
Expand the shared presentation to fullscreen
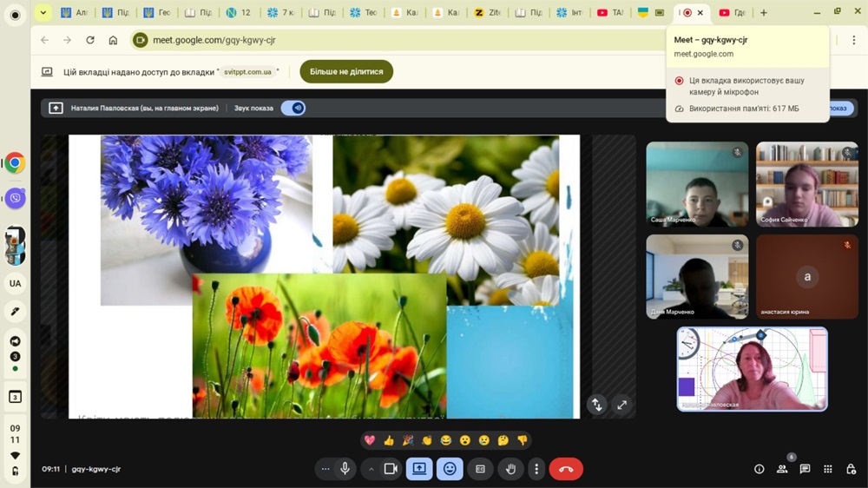621,405
